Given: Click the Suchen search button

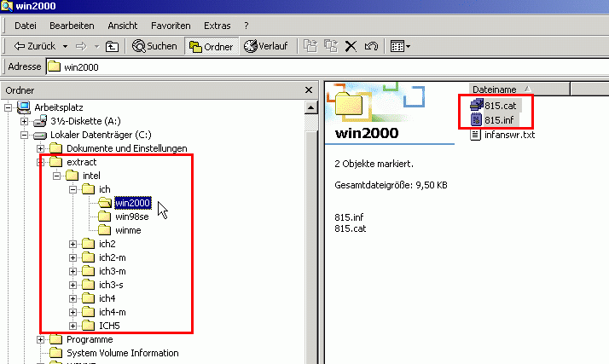Looking at the screenshot, I should 154,46.
